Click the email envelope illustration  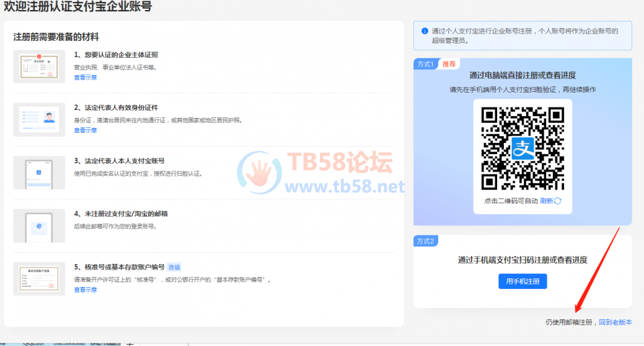pyautogui.click(x=39, y=226)
